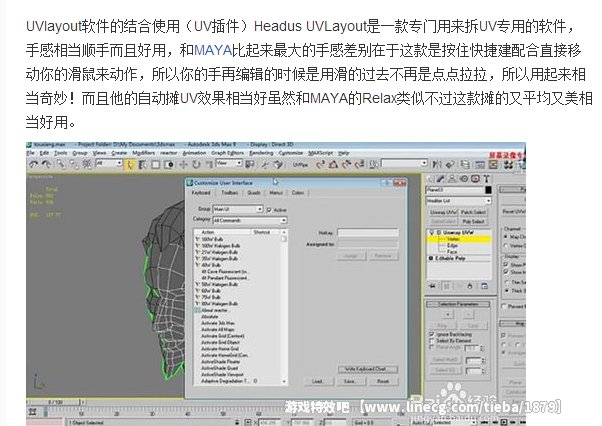Open the Layer Manager icon
The image size is (602, 426).
[465, 165]
